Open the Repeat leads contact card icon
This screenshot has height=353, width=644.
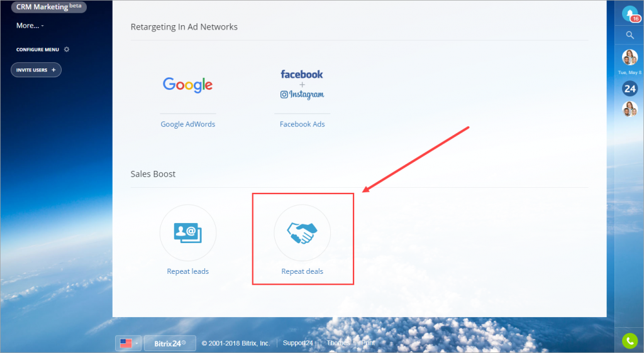pos(188,233)
